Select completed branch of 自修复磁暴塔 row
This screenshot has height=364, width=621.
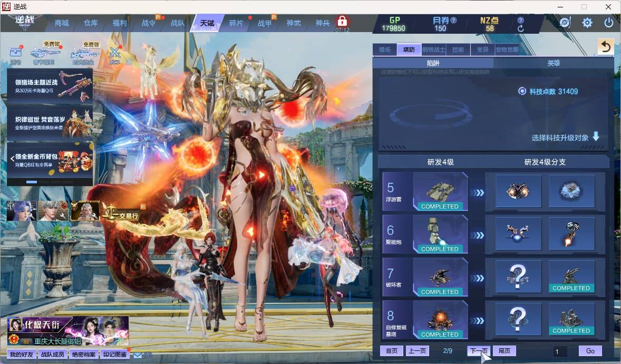pyautogui.click(x=571, y=319)
